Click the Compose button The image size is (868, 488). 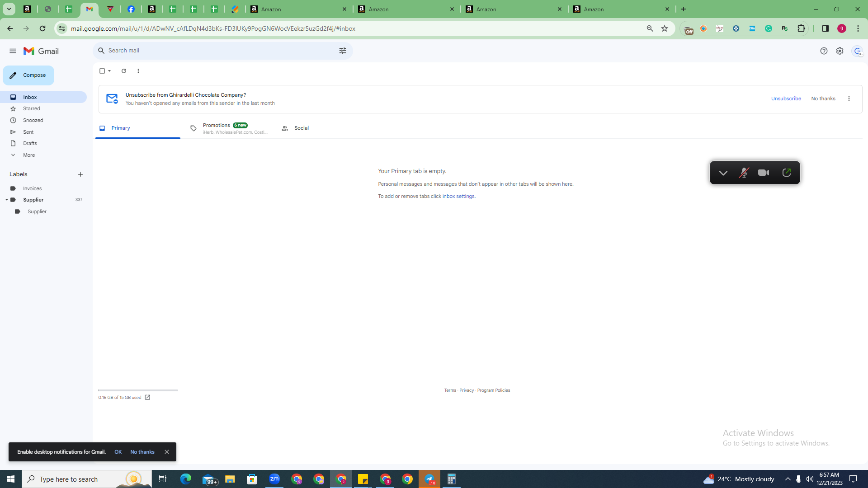[x=28, y=75]
